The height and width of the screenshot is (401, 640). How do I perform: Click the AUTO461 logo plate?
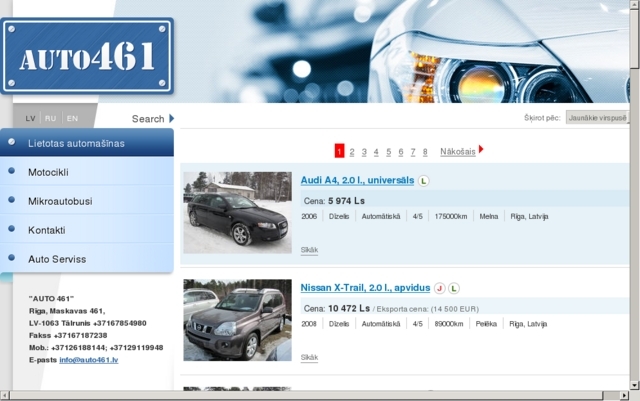(x=87, y=56)
